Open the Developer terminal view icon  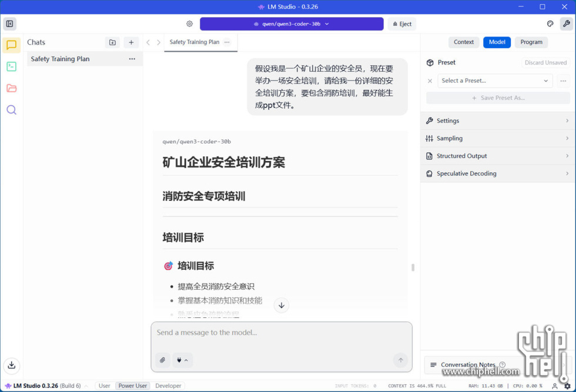(11, 66)
